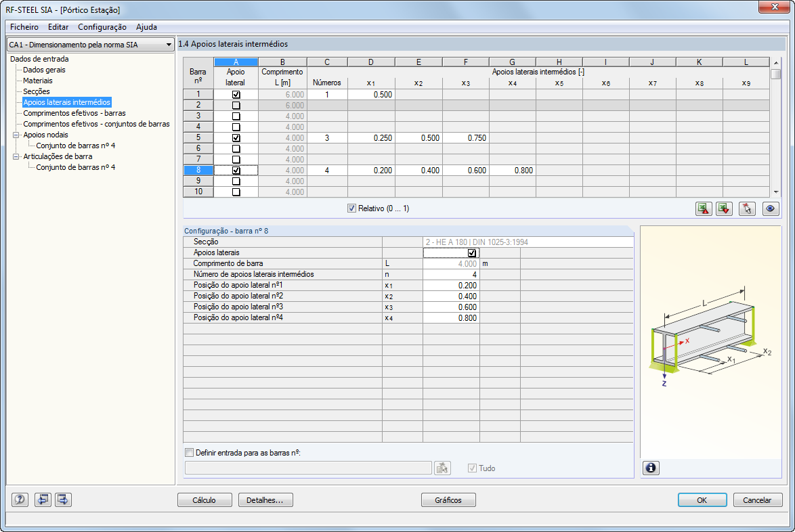
Task: Click the pick-bar-graphically cursor icon
Action: pos(747,208)
